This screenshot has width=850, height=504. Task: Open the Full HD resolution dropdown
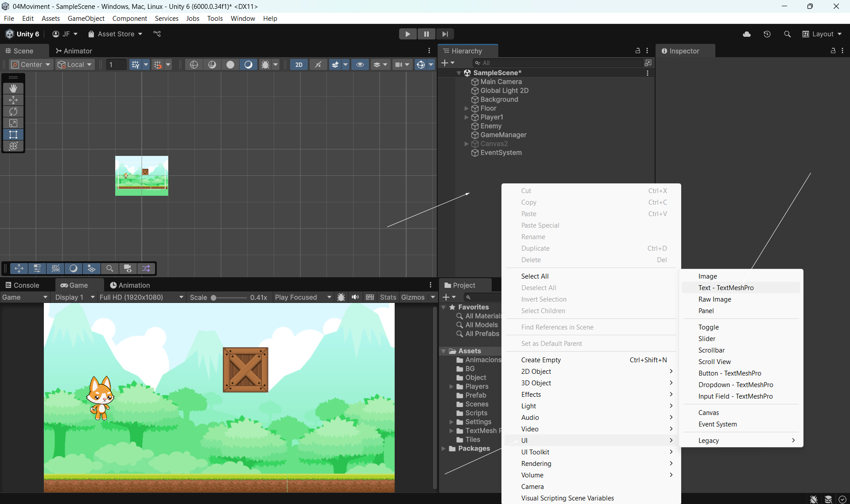pos(141,297)
